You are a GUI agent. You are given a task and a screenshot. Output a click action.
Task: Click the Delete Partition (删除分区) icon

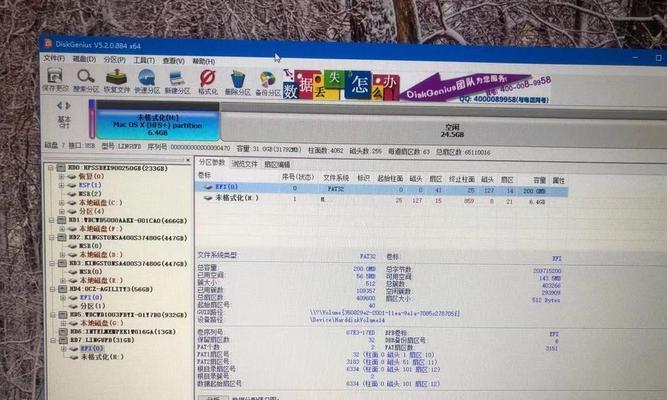coord(238,80)
